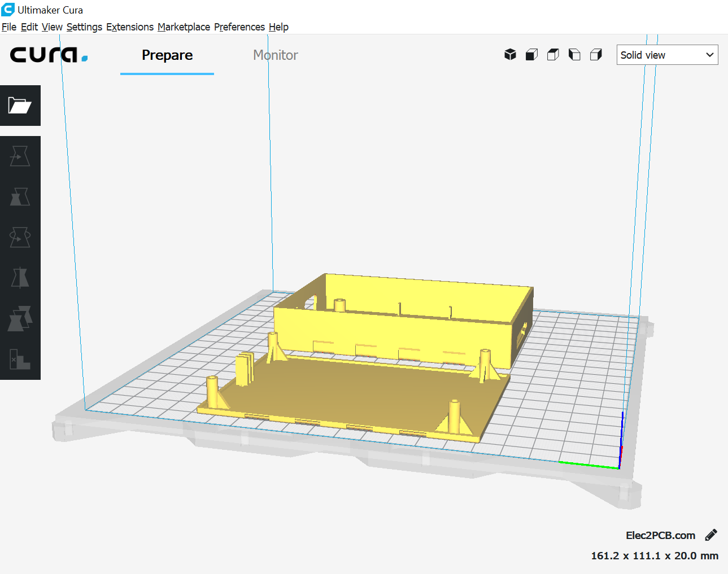728x574 pixels.
Task: Switch camera to left side view
Action: (574, 55)
